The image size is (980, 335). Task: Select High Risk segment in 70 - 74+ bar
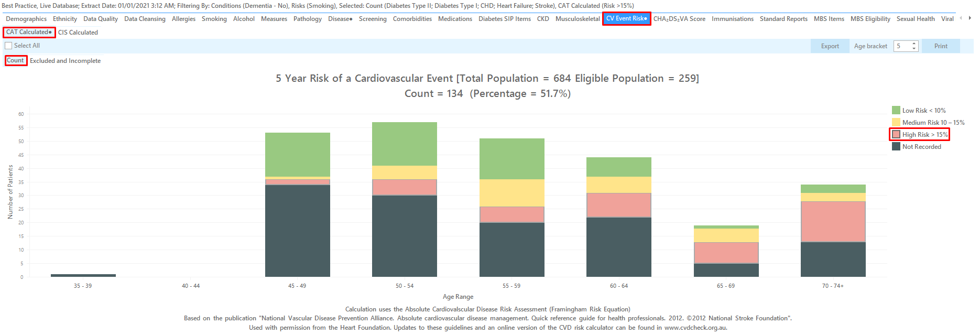pos(833,222)
